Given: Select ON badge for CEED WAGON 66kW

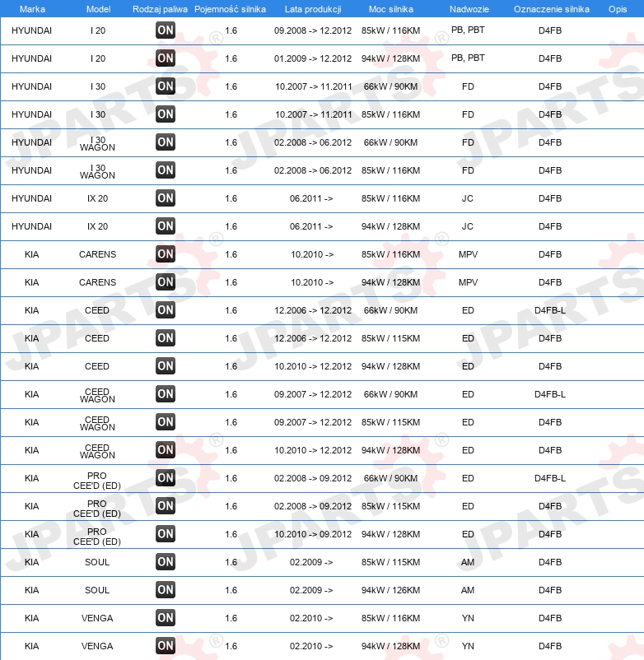Looking at the screenshot, I should pyautogui.click(x=165, y=394).
